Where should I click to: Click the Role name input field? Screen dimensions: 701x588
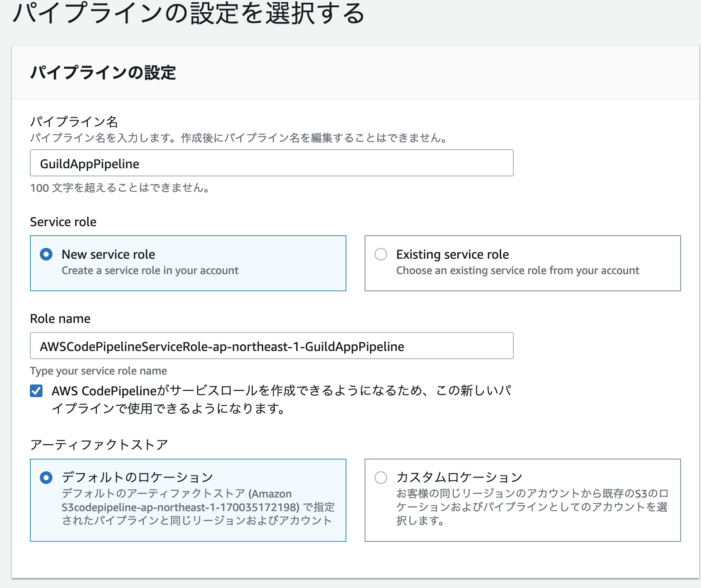[x=271, y=346]
